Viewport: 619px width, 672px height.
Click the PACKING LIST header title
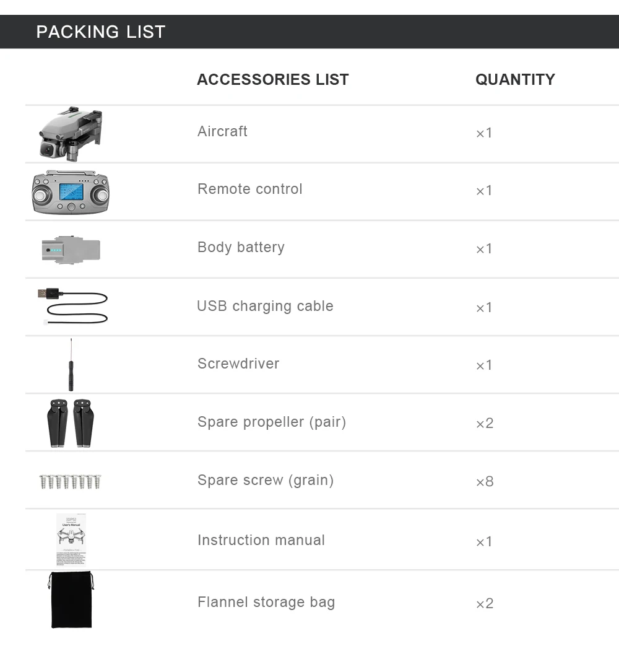(101, 32)
